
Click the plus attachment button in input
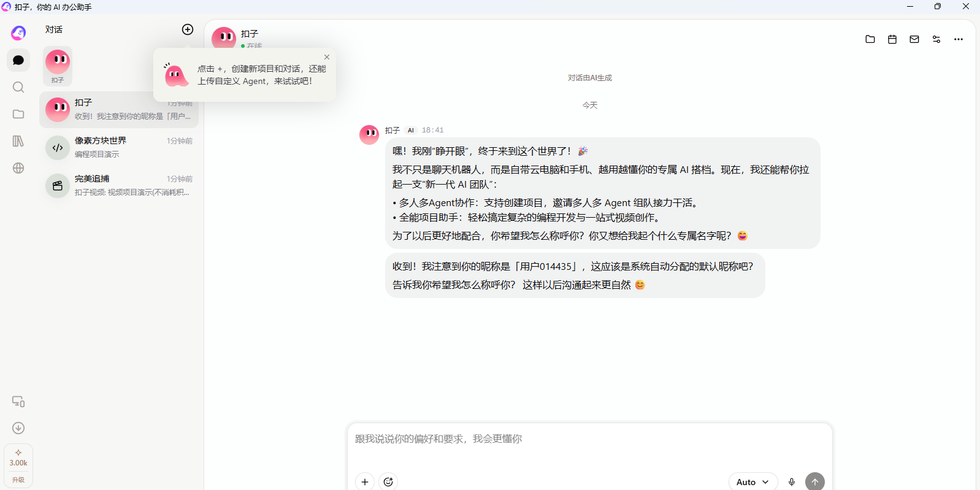pos(365,482)
